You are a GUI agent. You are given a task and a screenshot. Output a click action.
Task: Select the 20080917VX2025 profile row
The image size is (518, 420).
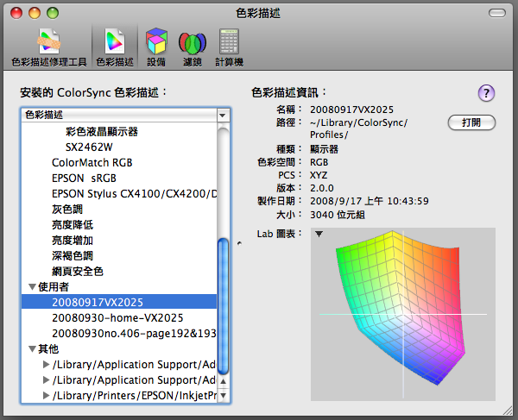[x=119, y=302]
